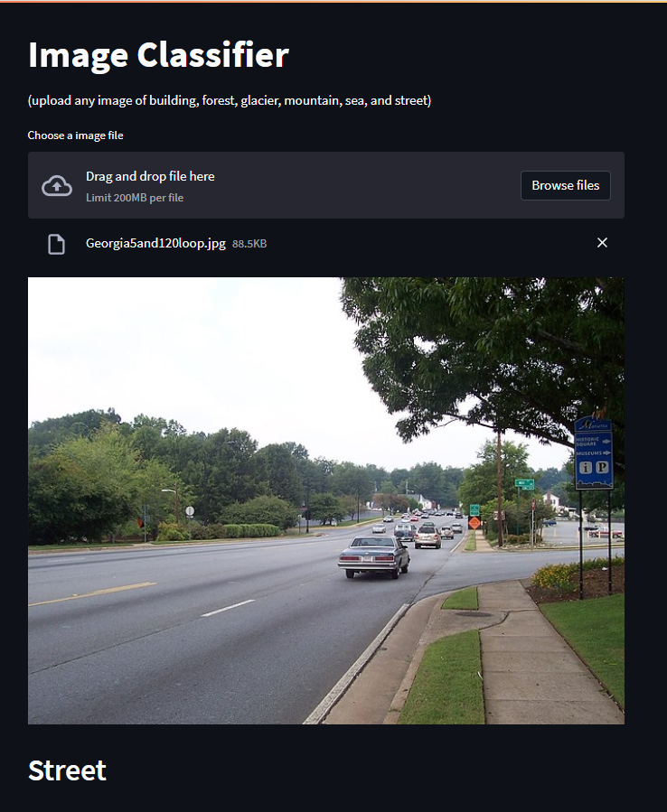This screenshot has width=667, height=812.
Task: Click the Image Classifier page title
Action: pyautogui.click(x=158, y=55)
